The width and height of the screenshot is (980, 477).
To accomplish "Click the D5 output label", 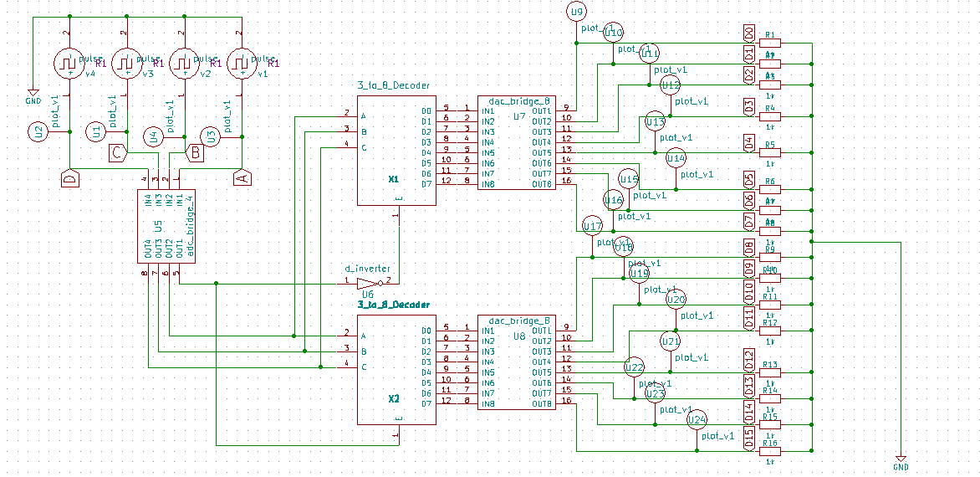I will point(748,179).
